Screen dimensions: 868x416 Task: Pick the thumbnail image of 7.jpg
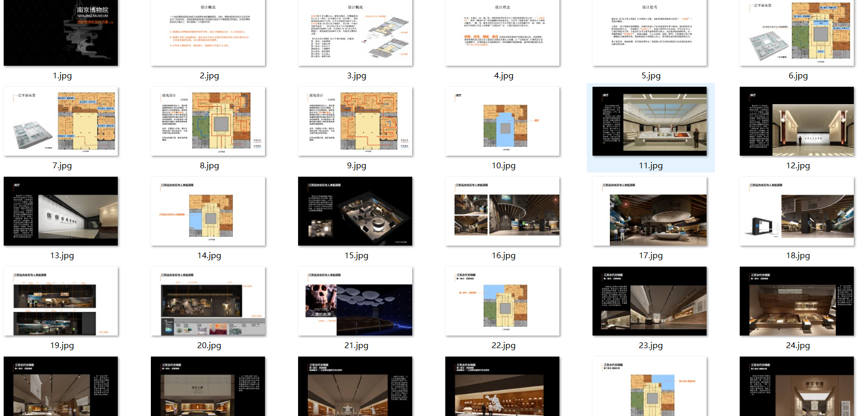(x=61, y=121)
